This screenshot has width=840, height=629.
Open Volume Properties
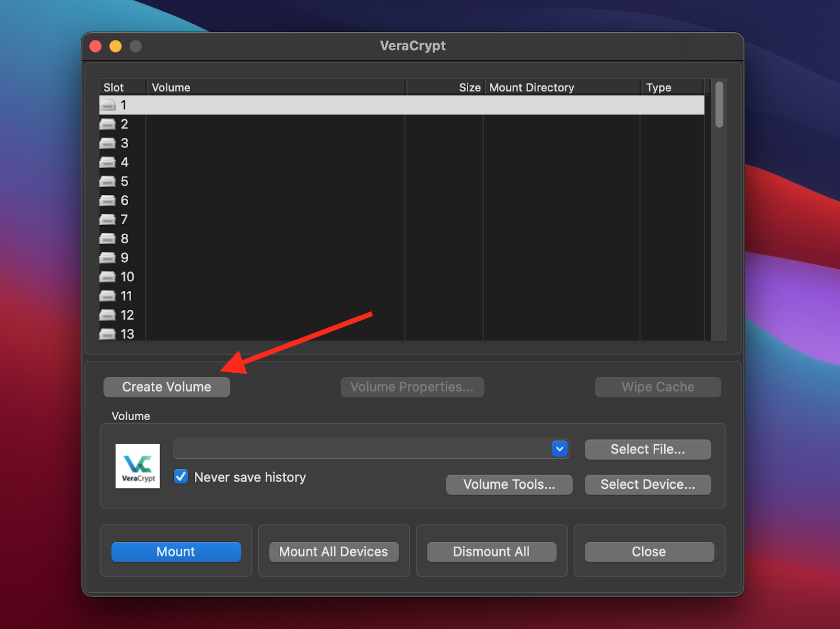412,387
